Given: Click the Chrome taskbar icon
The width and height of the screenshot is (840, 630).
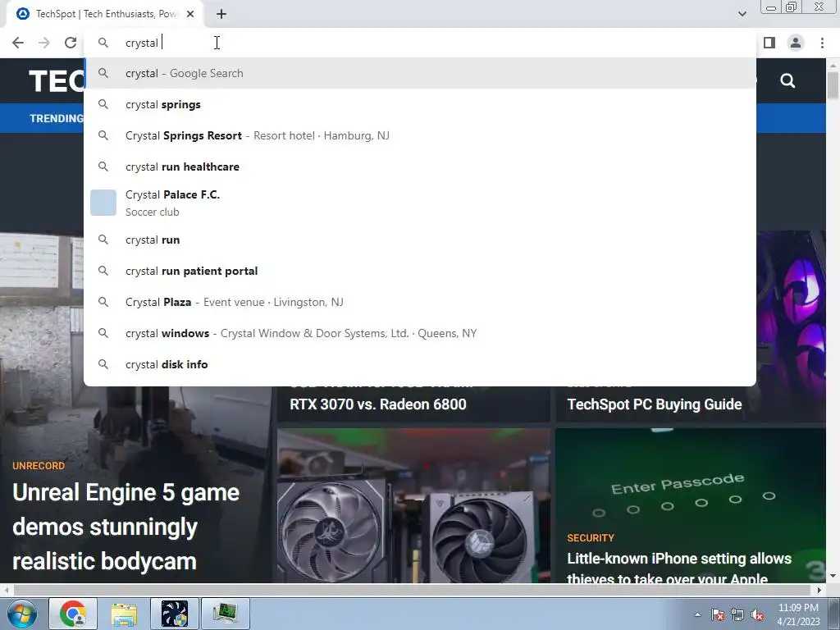Looking at the screenshot, I should coord(73,614).
